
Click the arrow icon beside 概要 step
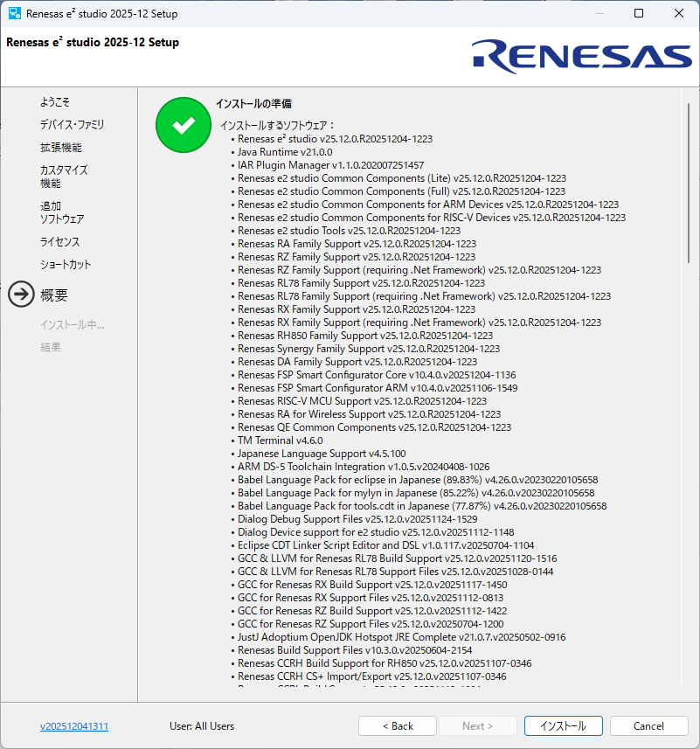(21, 295)
